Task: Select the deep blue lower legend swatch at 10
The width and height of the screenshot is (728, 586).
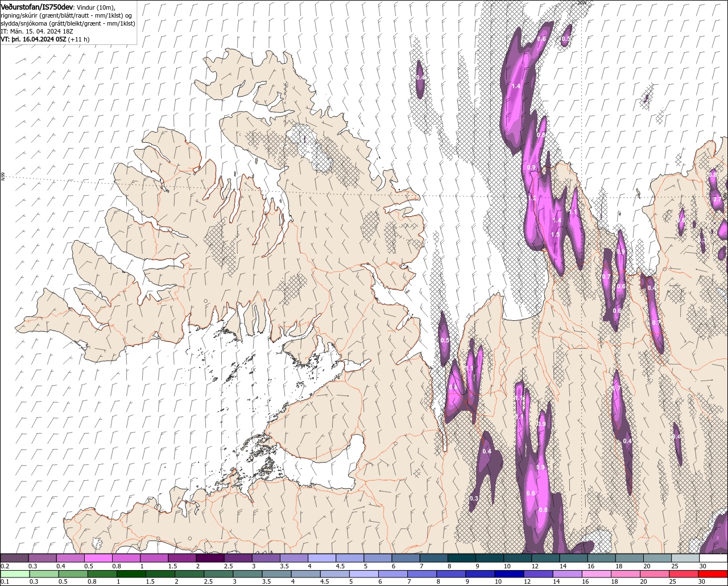Action: [508, 574]
